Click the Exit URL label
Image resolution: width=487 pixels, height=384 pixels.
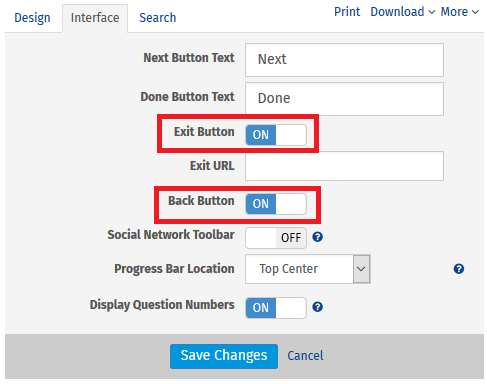(212, 165)
